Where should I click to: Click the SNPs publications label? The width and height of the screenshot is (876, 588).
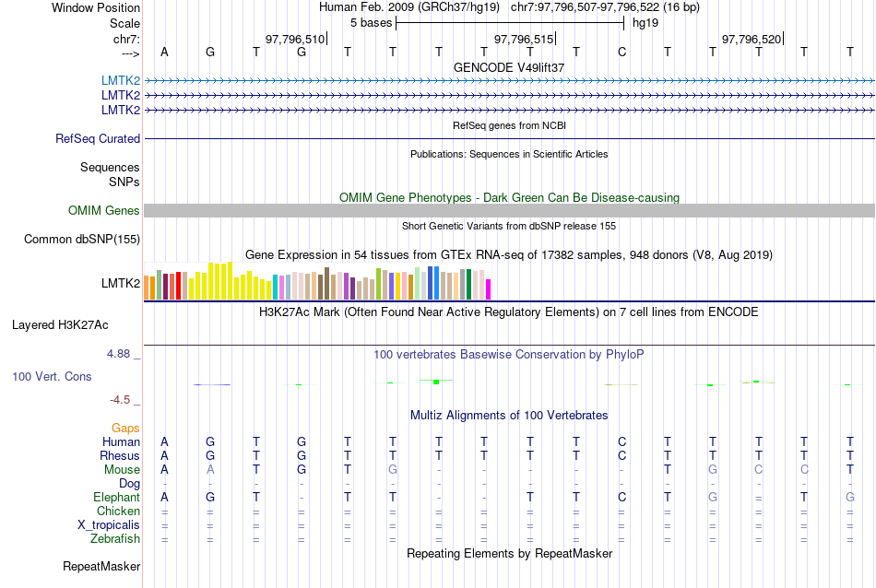click(x=124, y=182)
